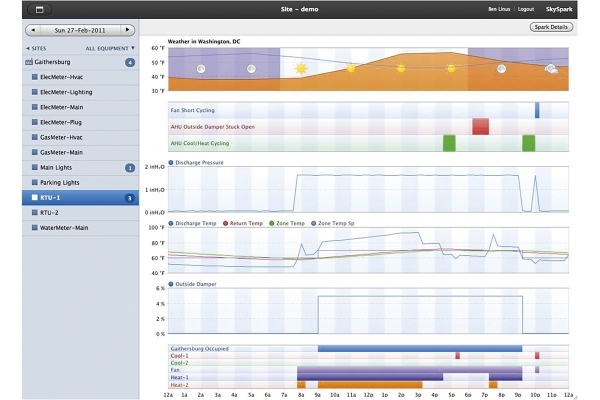The width and height of the screenshot is (600, 400).
Task: Click the RTU-1 spark count badge
Action: 130,198
